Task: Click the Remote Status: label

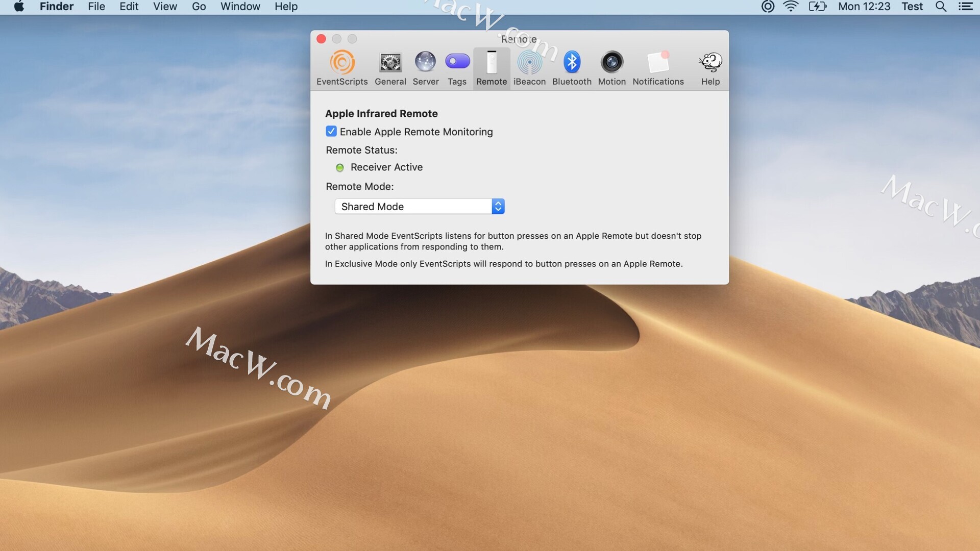Action: pos(361,150)
